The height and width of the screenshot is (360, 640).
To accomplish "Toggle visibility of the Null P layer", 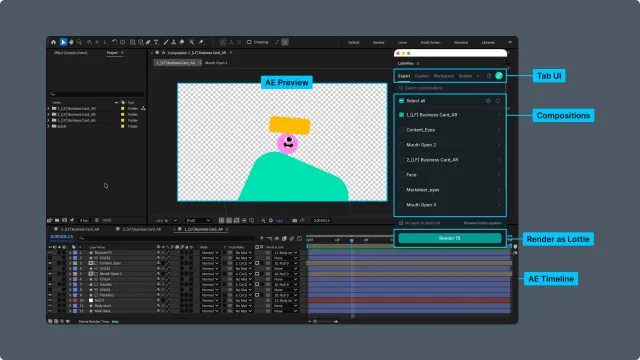I will coord(50,300).
